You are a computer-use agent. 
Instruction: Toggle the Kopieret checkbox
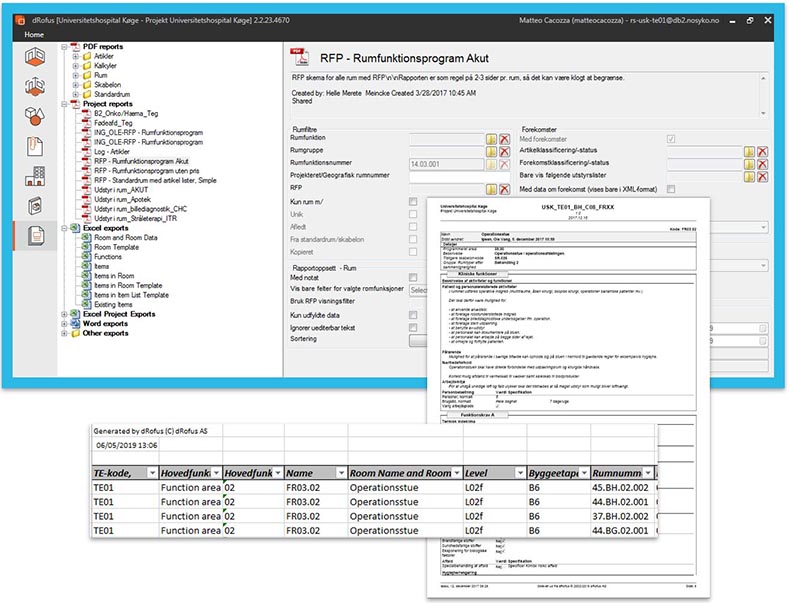pyautogui.click(x=413, y=252)
